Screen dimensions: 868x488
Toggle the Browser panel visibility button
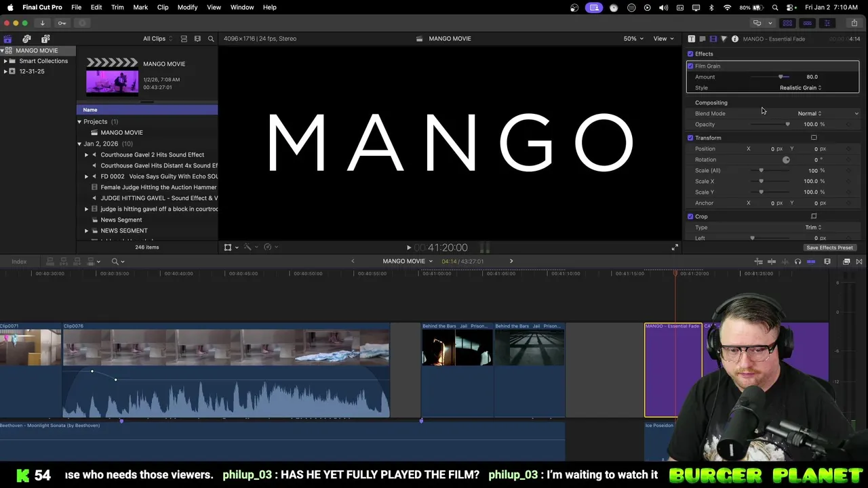[x=787, y=23]
